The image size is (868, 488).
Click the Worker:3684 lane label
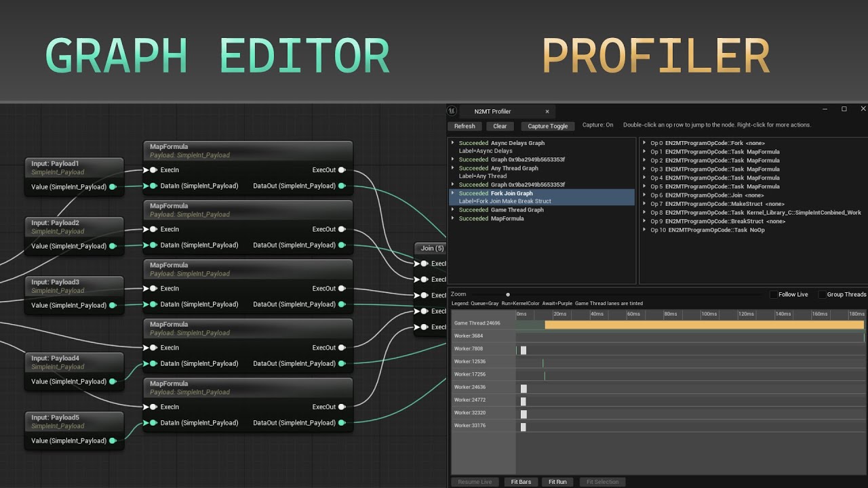(469, 336)
